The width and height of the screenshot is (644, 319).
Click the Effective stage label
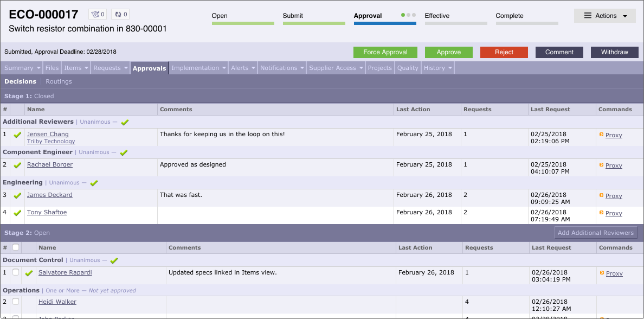pyautogui.click(x=437, y=16)
